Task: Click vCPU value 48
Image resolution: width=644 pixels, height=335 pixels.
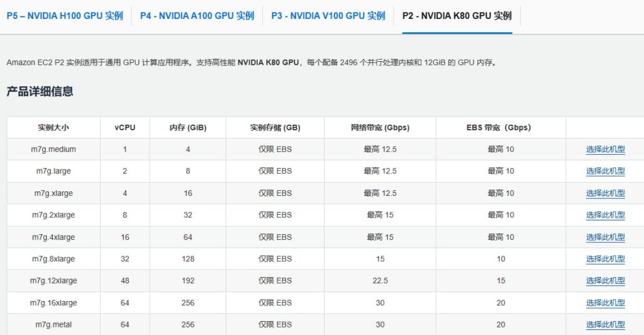Action: click(x=125, y=281)
